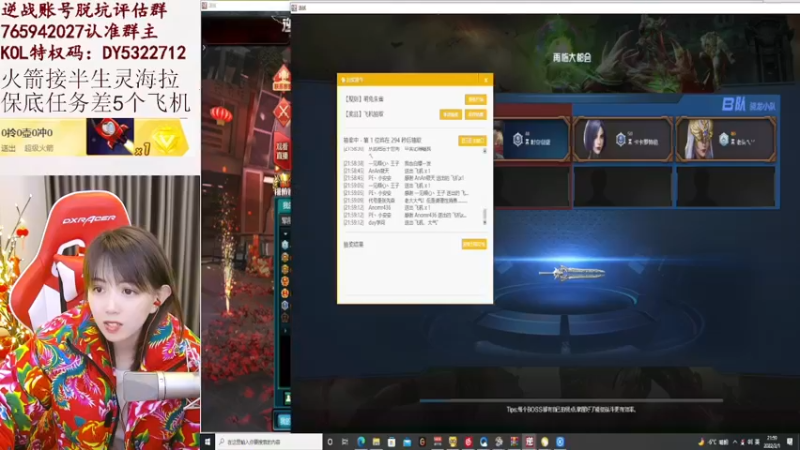Click the sword weapon on the pedestal

(x=571, y=273)
